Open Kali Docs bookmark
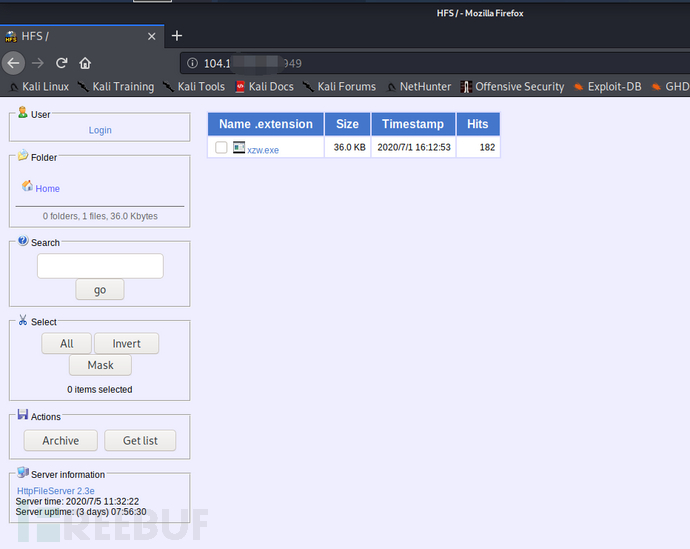 264,87
